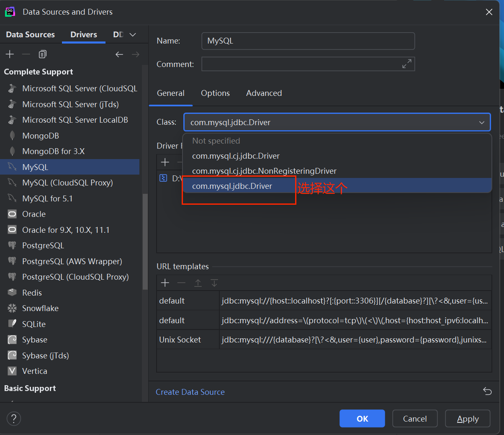
Task: Open the General tab
Action: coord(171,93)
